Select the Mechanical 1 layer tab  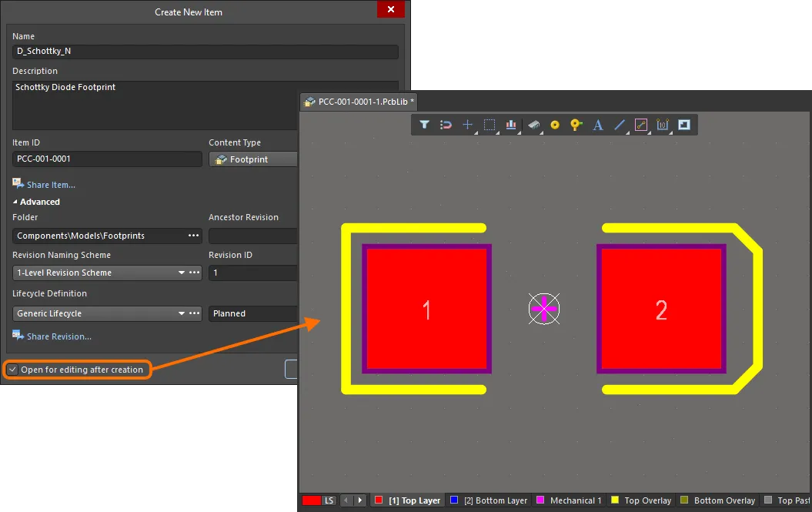click(569, 500)
